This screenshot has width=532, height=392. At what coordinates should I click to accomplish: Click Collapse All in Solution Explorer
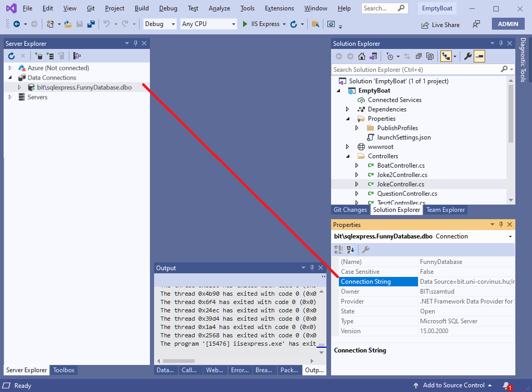point(419,56)
